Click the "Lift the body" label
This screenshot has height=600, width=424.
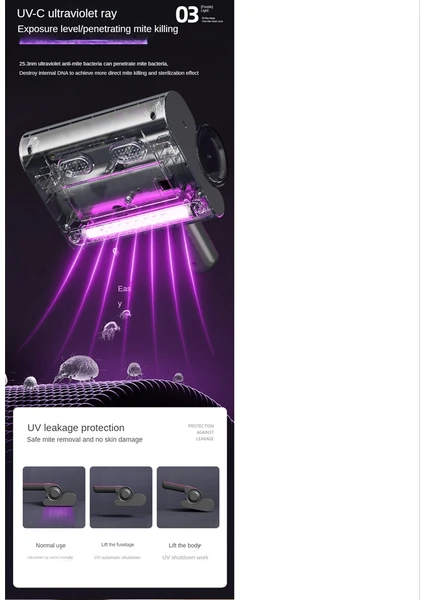coord(185,545)
